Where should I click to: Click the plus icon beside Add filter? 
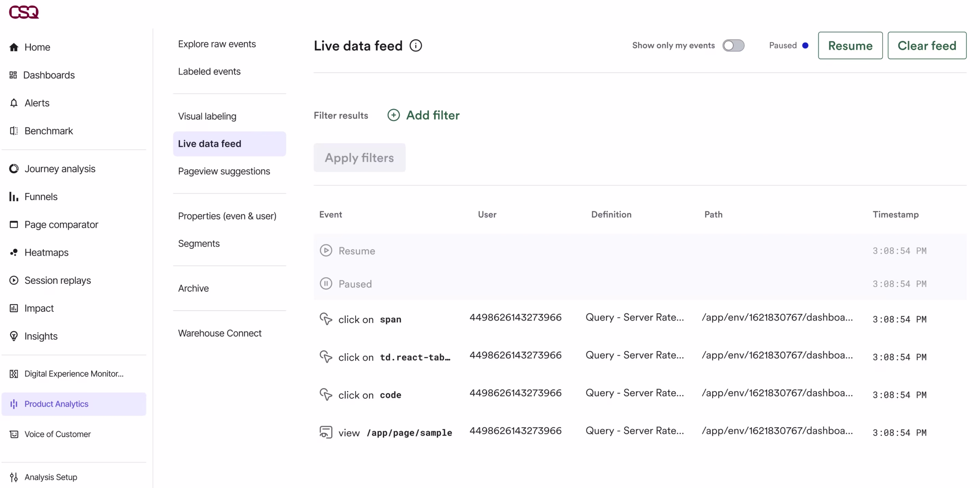(x=393, y=115)
